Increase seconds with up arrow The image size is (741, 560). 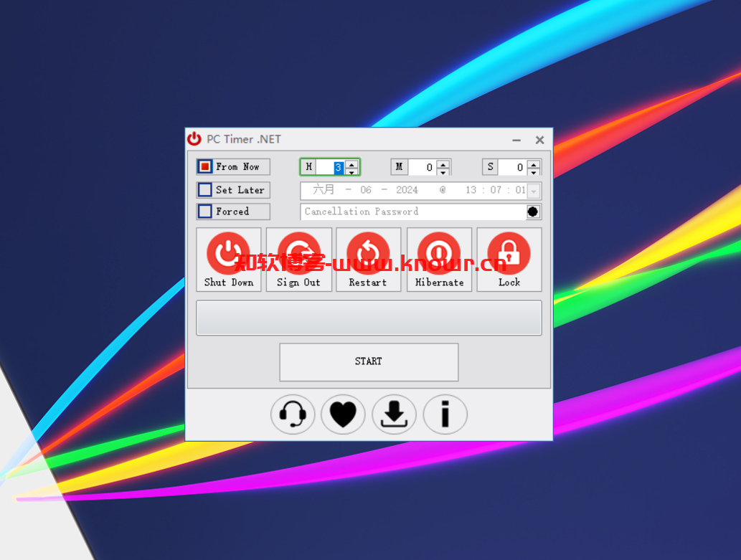coord(534,164)
